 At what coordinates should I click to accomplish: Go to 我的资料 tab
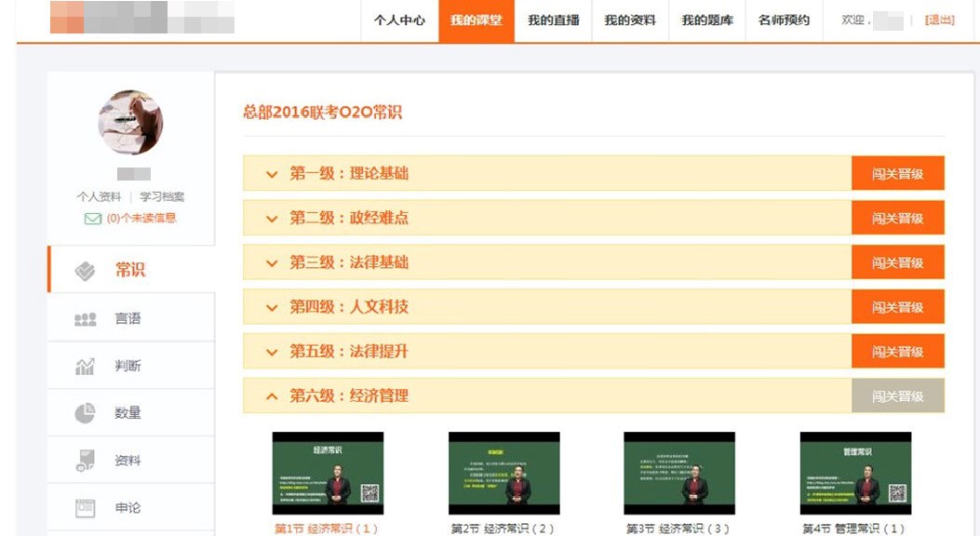click(x=630, y=20)
